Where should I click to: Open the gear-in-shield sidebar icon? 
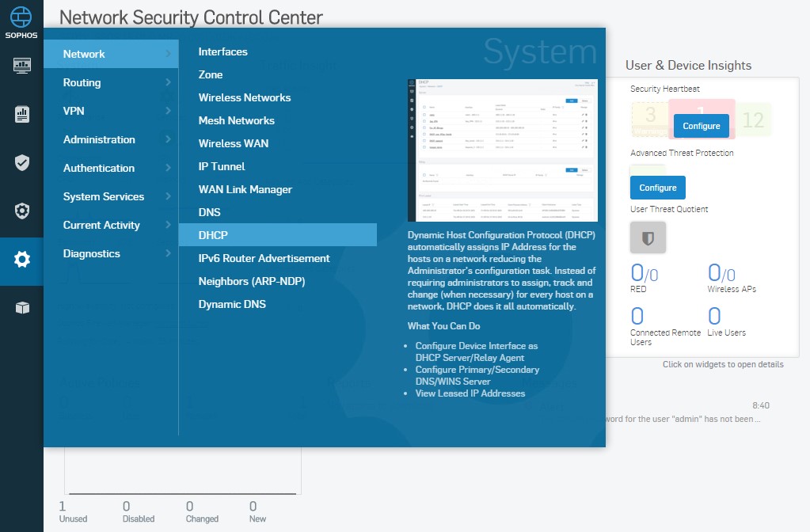[x=21, y=211]
